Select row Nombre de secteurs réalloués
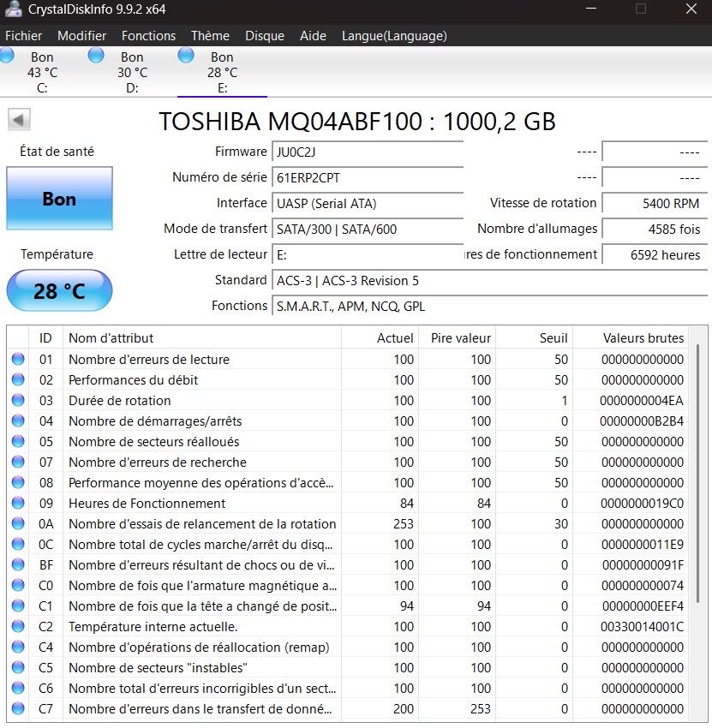Screen dimensions: 712x728 tap(348, 441)
